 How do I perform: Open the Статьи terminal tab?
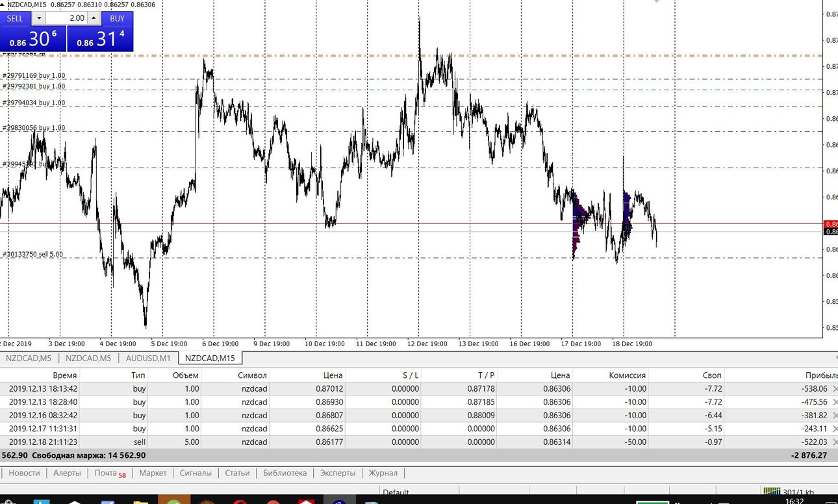pos(237,473)
